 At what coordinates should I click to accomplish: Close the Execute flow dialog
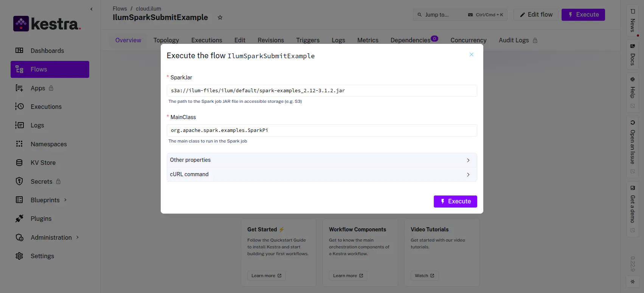[472, 54]
